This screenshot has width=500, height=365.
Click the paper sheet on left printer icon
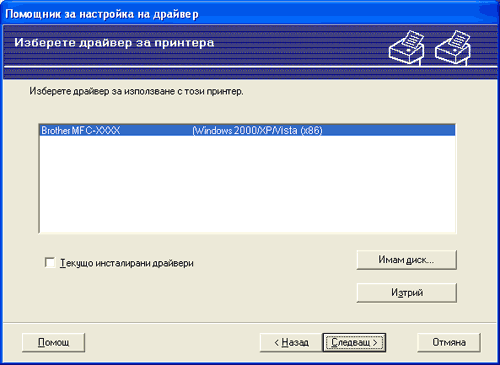(413, 39)
